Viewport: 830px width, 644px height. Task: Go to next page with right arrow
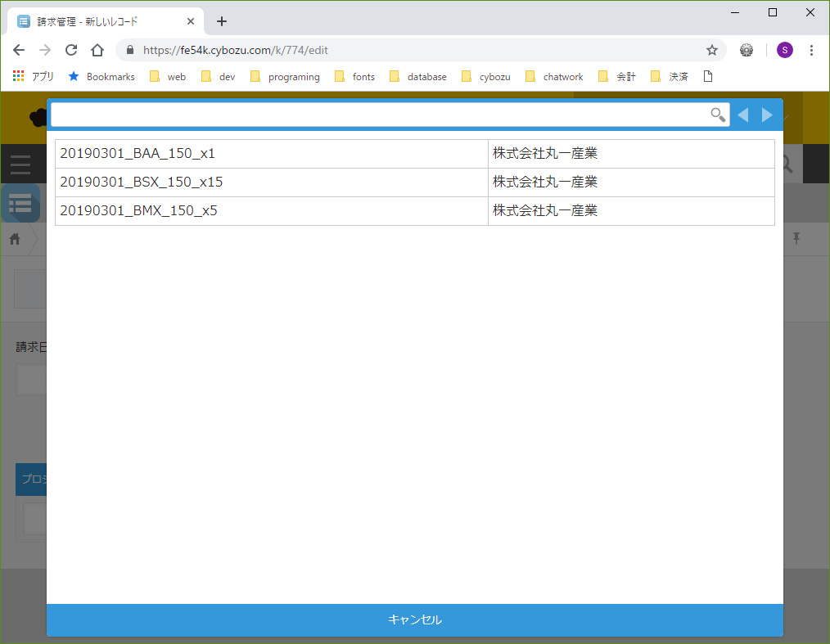pyautogui.click(x=767, y=115)
